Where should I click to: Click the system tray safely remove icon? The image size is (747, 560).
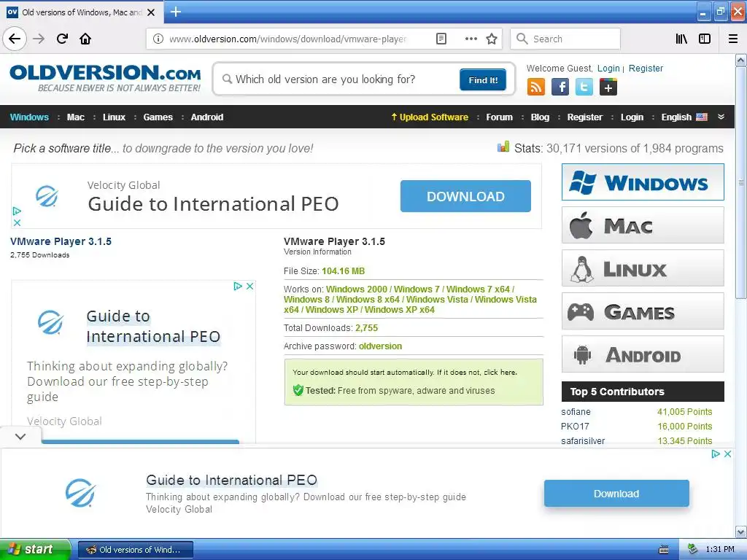[693, 549]
